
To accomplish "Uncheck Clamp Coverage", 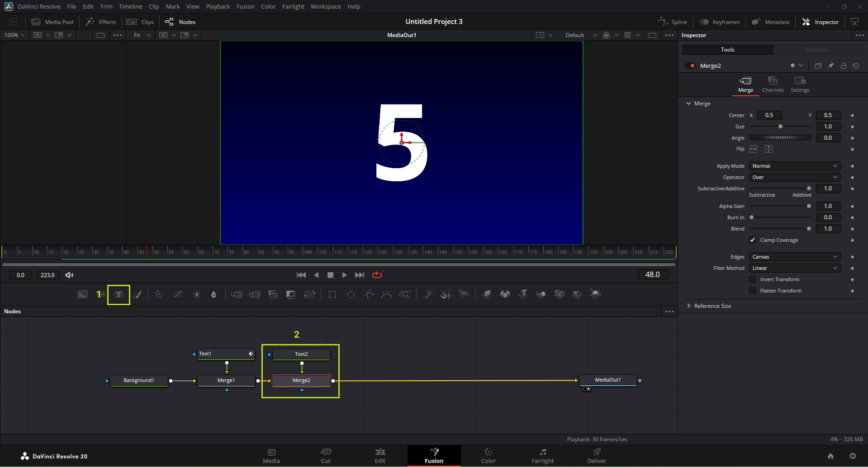I will tap(753, 240).
